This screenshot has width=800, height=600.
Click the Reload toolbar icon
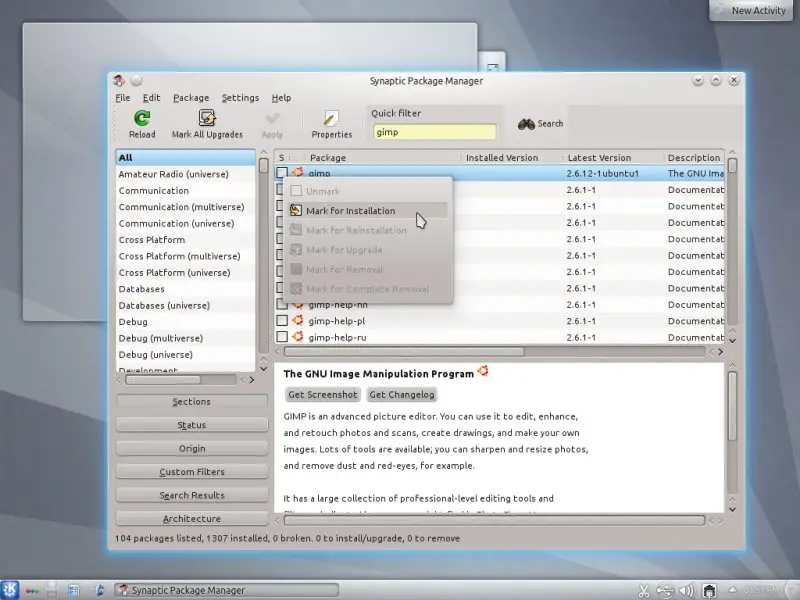(142, 118)
